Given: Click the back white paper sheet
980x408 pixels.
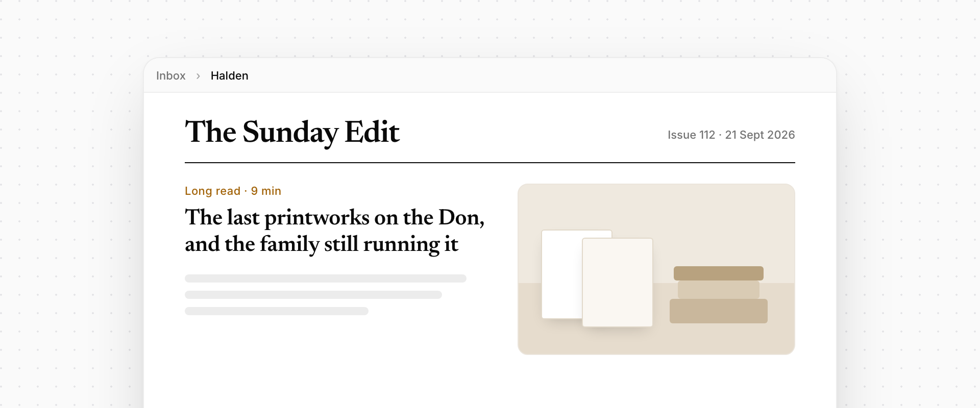Looking at the screenshot, I should click(x=561, y=274).
